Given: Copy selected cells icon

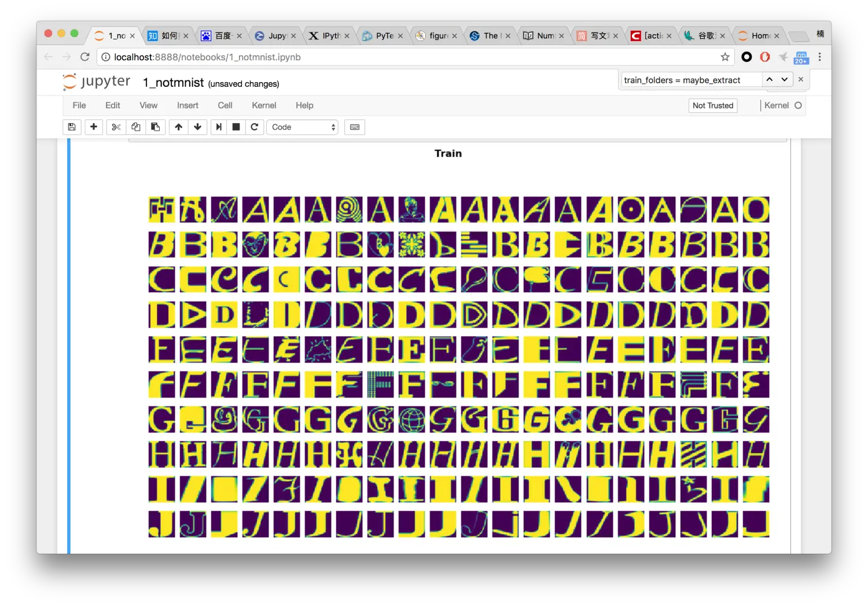Looking at the screenshot, I should click(x=136, y=127).
